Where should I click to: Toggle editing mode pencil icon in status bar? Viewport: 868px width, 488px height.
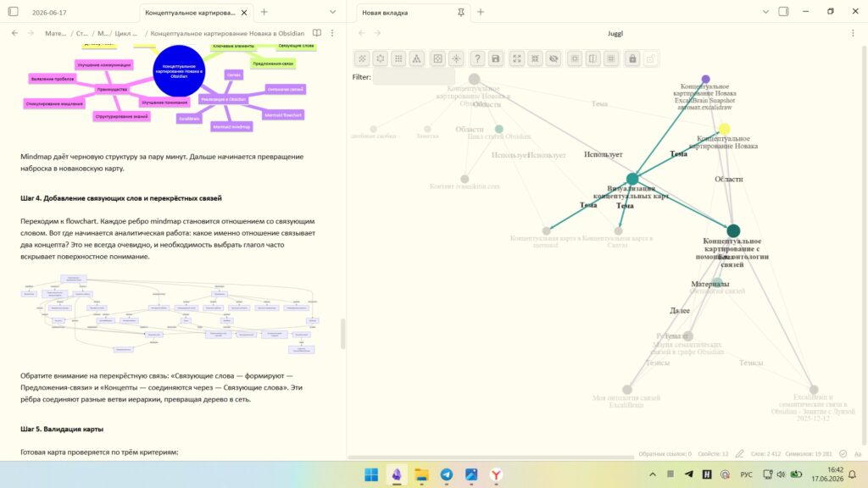[x=739, y=454]
